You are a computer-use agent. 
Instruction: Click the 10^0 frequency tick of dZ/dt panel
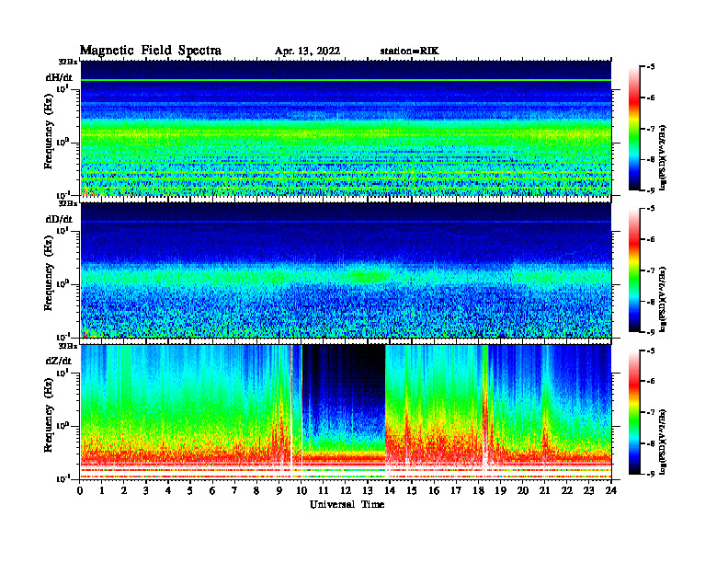[63, 425]
